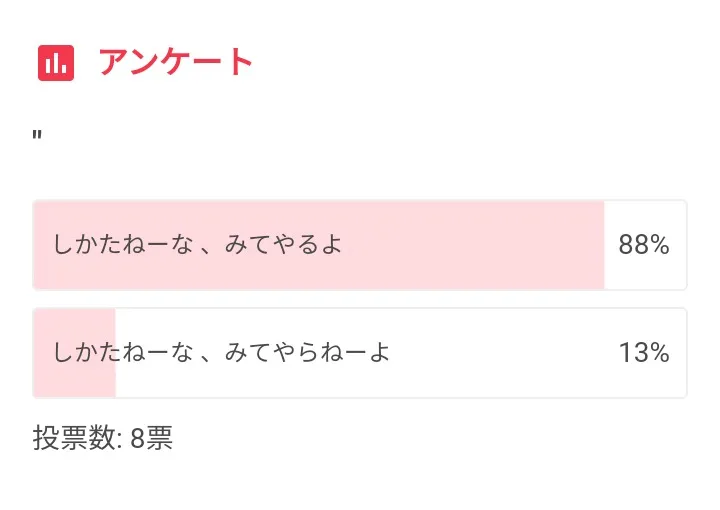The width and height of the screenshot is (720, 510).
Task: Click the 88% result percentage
Action: 643,245
